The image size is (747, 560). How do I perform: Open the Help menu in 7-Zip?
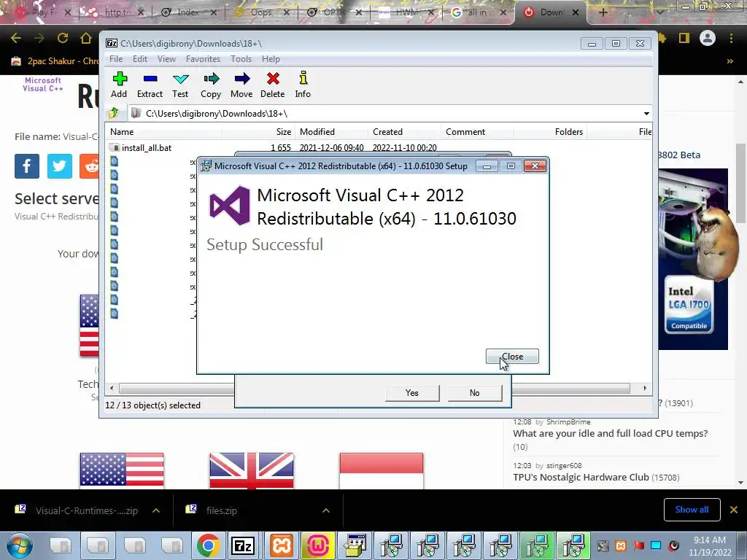(271, 59)
